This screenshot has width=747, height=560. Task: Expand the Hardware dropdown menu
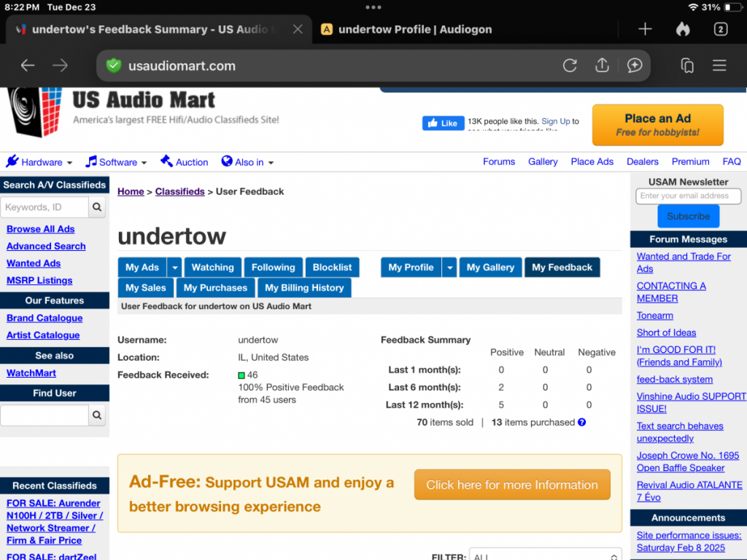(40, 162)
